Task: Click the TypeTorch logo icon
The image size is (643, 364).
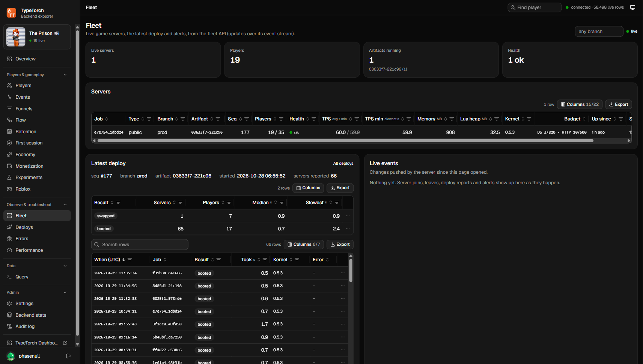Action: tap(11, 13)
